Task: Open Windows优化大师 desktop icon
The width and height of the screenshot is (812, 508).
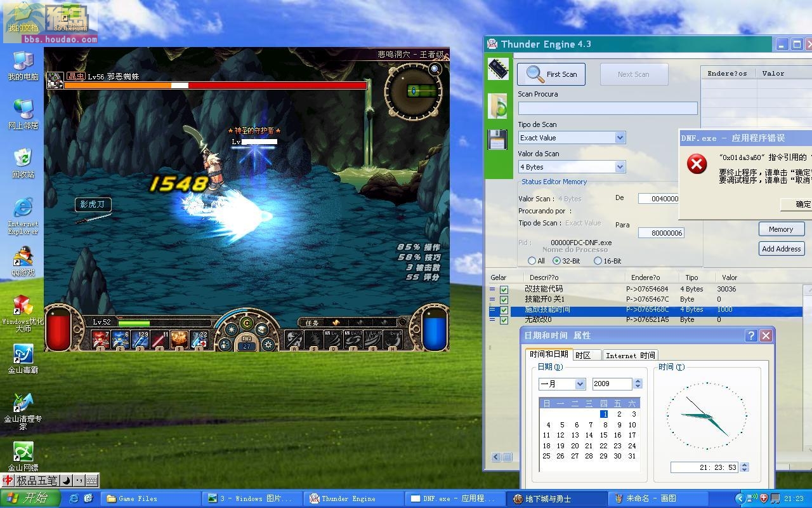Action: [23, 314]
